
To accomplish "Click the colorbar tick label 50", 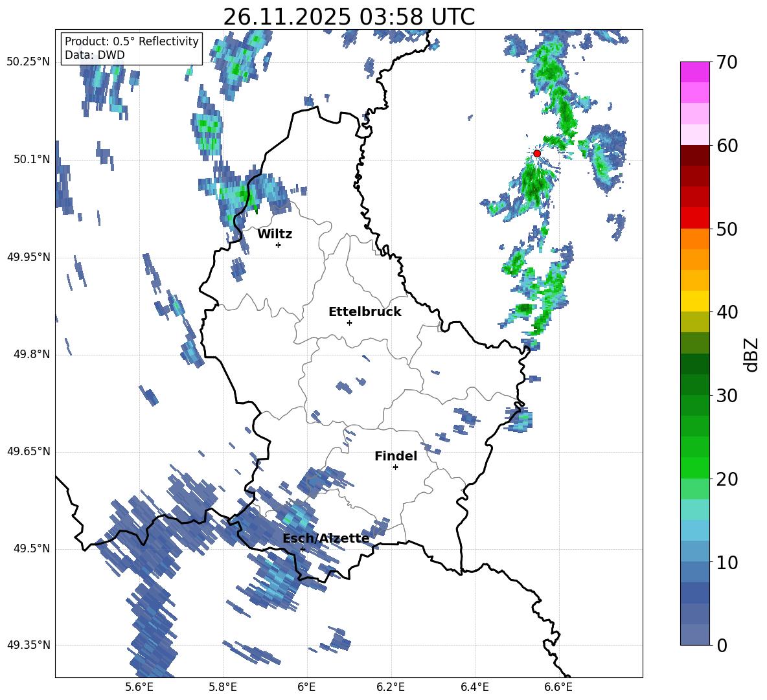I will point(727,229).
